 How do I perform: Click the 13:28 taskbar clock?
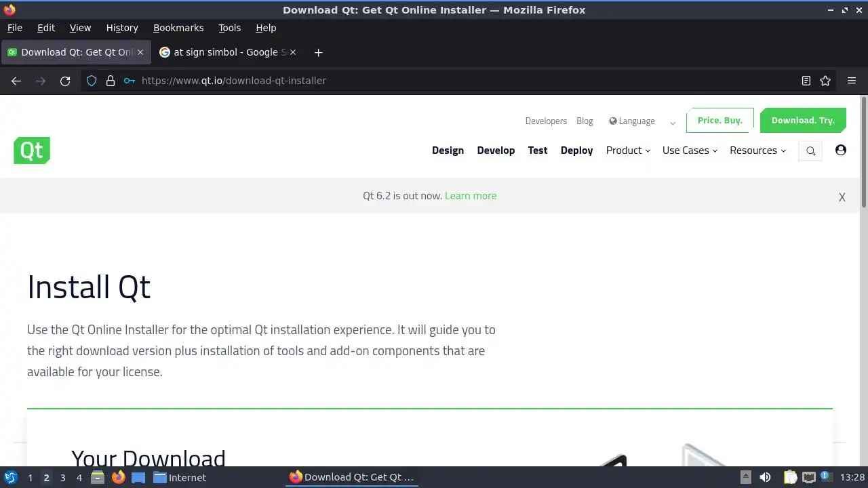(852, 477)
